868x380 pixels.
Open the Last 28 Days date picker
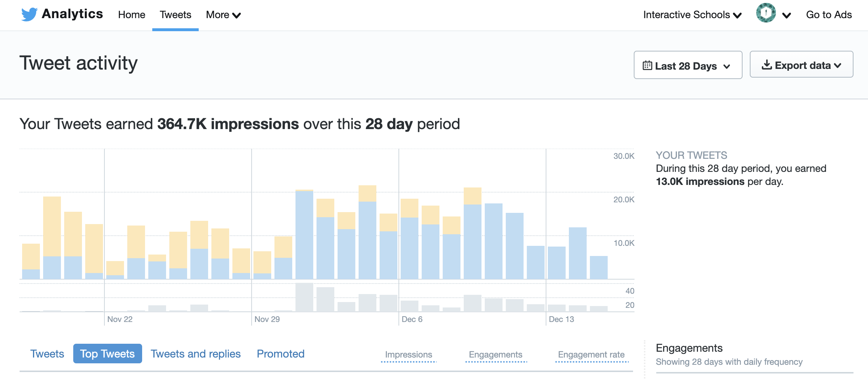pyautogui.click(x=687, y=65)
